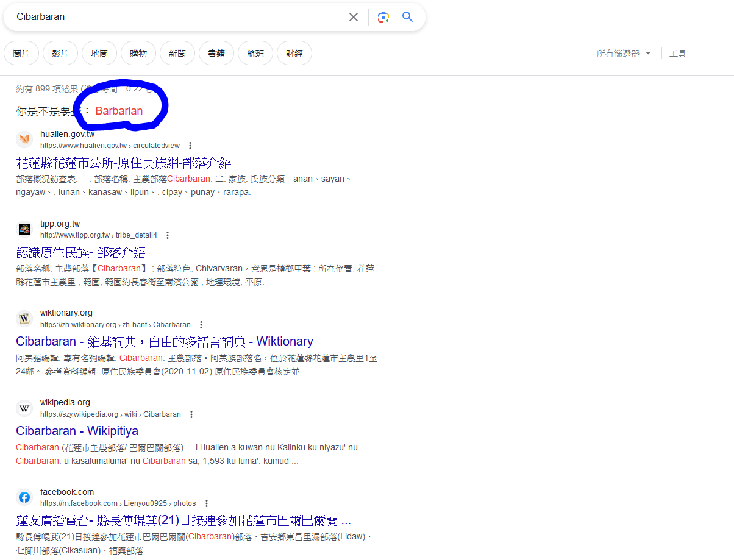Switch to 財經 filter tab
Viewport: 734px width, 560px height.
[294, 54]
